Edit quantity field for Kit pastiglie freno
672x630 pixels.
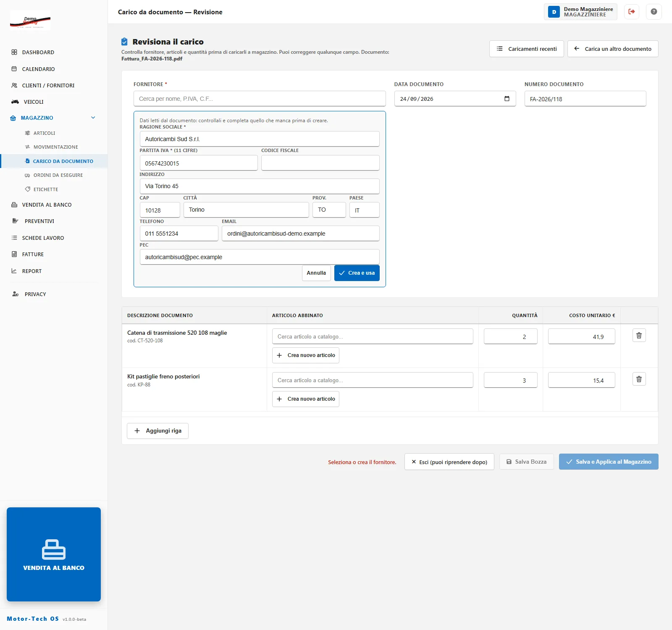click(510, 380)
